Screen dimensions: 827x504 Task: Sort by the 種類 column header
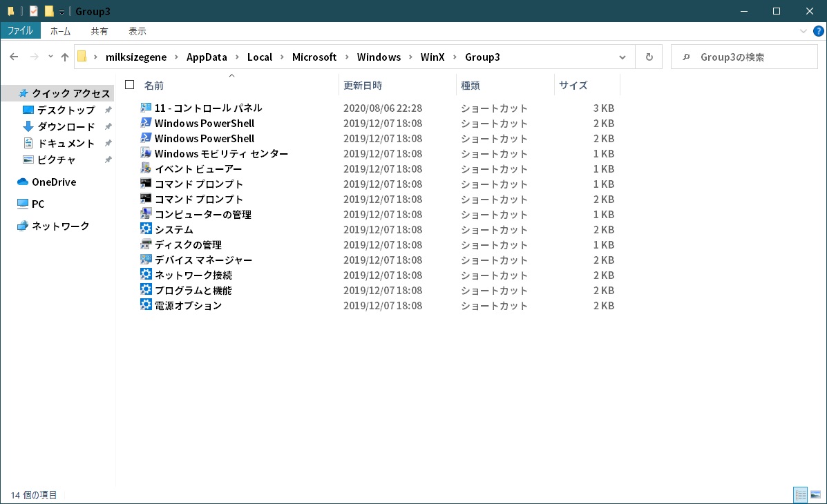coord(470,86)
